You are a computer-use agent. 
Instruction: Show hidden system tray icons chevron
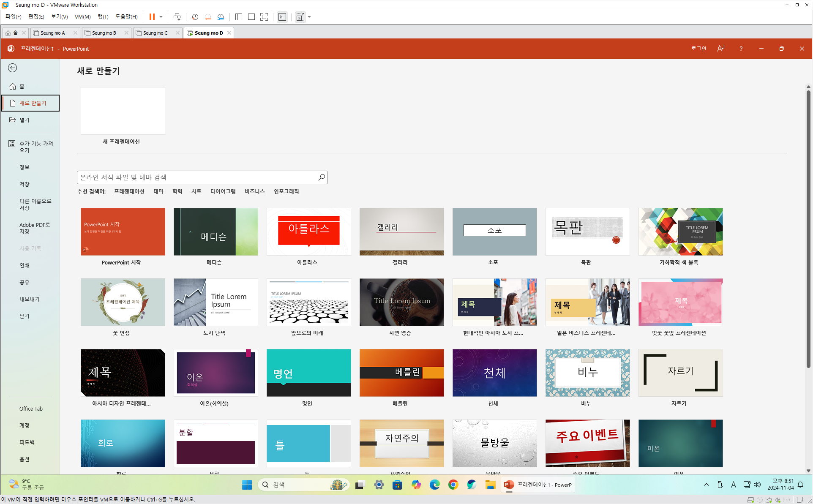click(x=706, y=485)
